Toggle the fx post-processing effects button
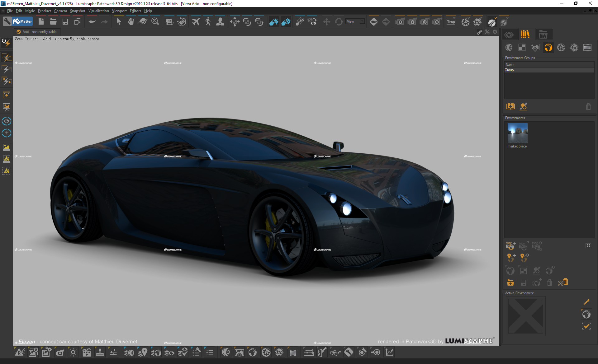 click(477, 21)
